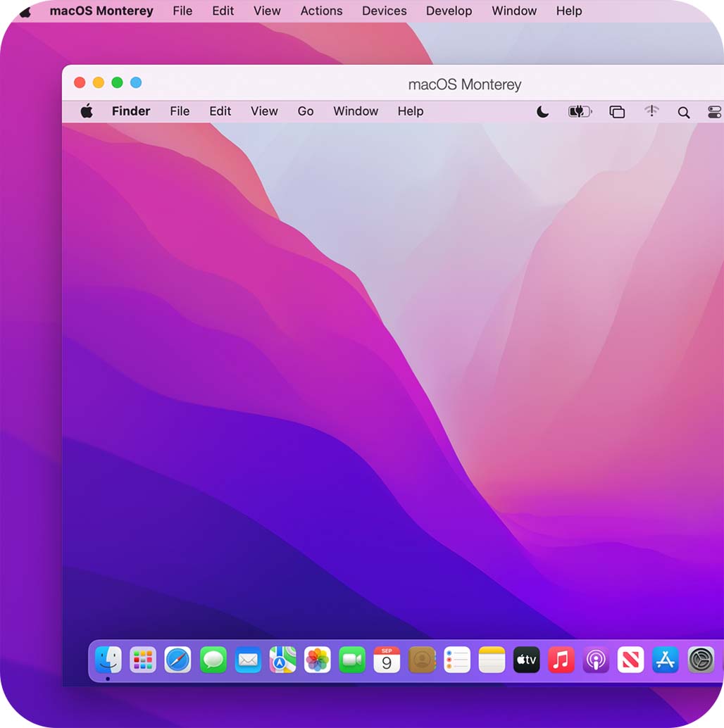Open the Music app from the Dock
The image size is (724, 728).
pos(561,660)
